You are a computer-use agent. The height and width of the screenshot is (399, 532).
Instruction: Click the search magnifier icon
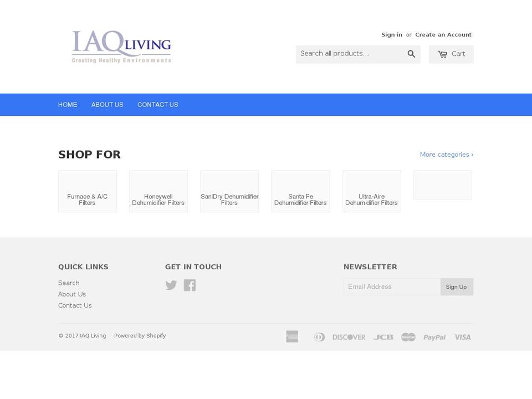pos(411,54)
